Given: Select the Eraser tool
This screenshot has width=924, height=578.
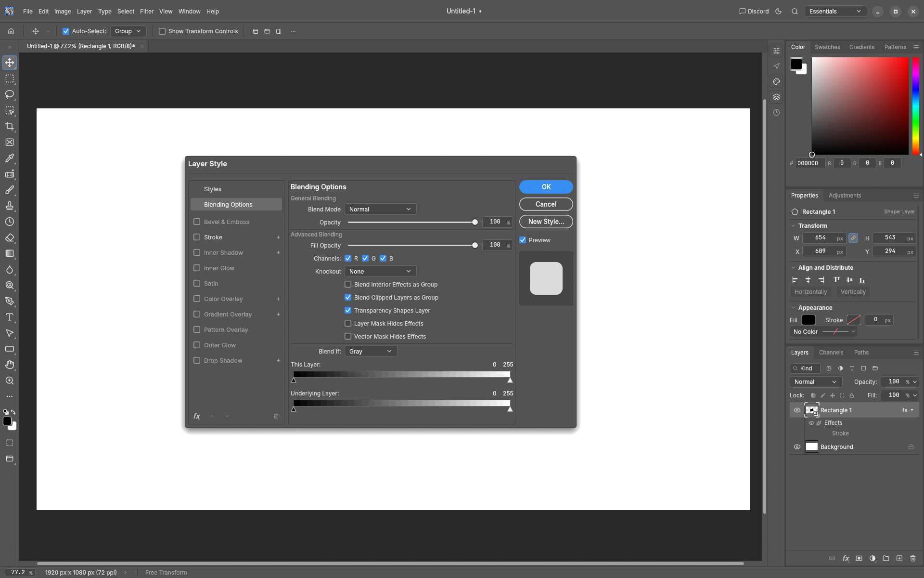Looking at the screenshot, I should 10,237.
